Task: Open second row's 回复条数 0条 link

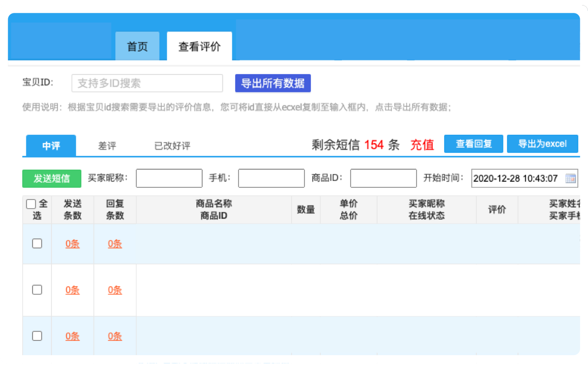Action: tap(115, 290)
